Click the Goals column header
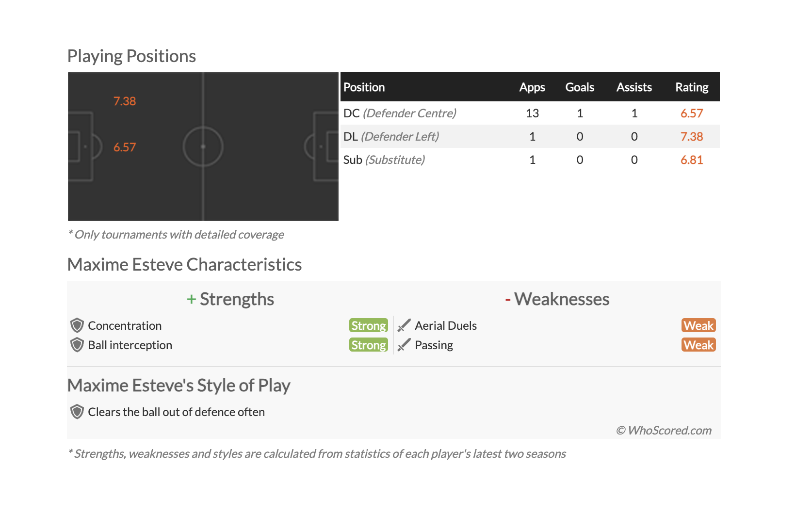 point(580,87)
